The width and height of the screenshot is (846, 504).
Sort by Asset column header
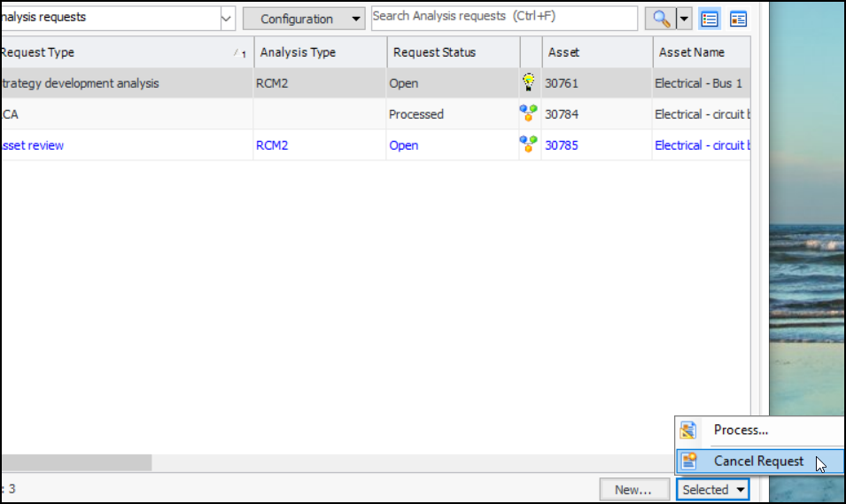point(597,52)
